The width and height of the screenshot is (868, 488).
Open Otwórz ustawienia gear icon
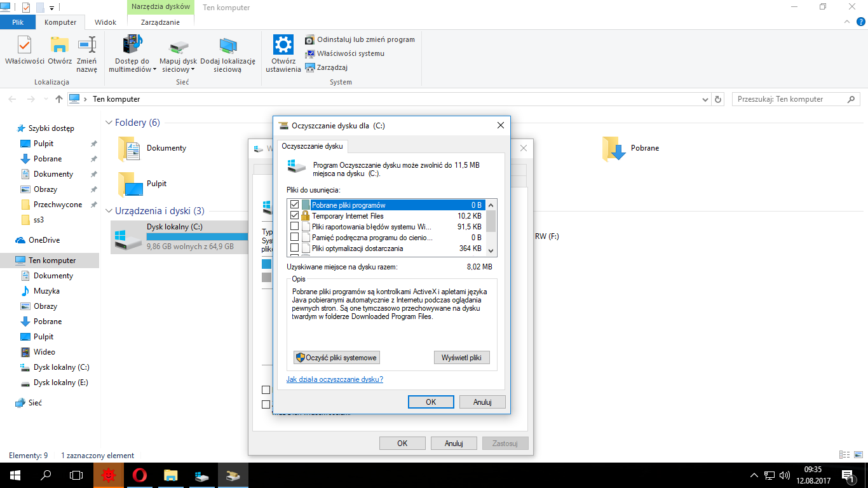click(283, 55)
